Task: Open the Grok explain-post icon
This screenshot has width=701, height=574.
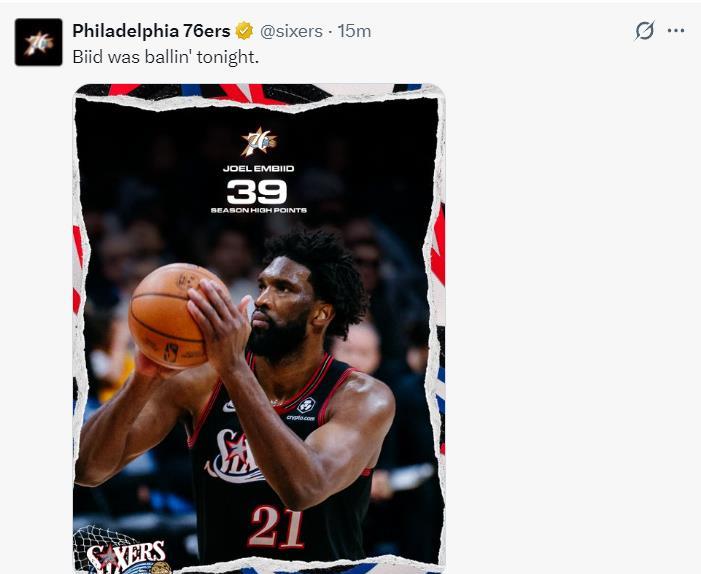Action: pos(645,31)
